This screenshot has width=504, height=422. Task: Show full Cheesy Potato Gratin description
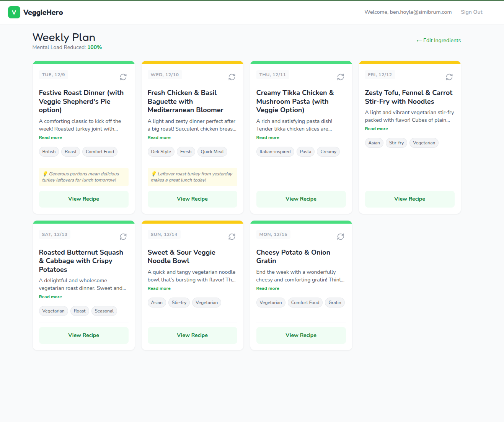(x=267, y=288)
